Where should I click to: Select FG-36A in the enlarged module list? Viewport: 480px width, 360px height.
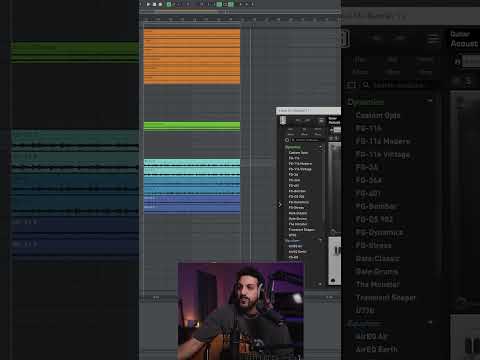tap(368, 180)
